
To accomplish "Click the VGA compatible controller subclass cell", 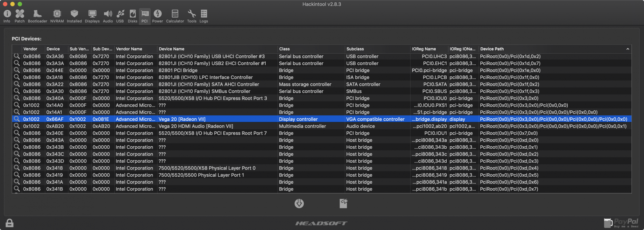I will (x=375, y=119).
